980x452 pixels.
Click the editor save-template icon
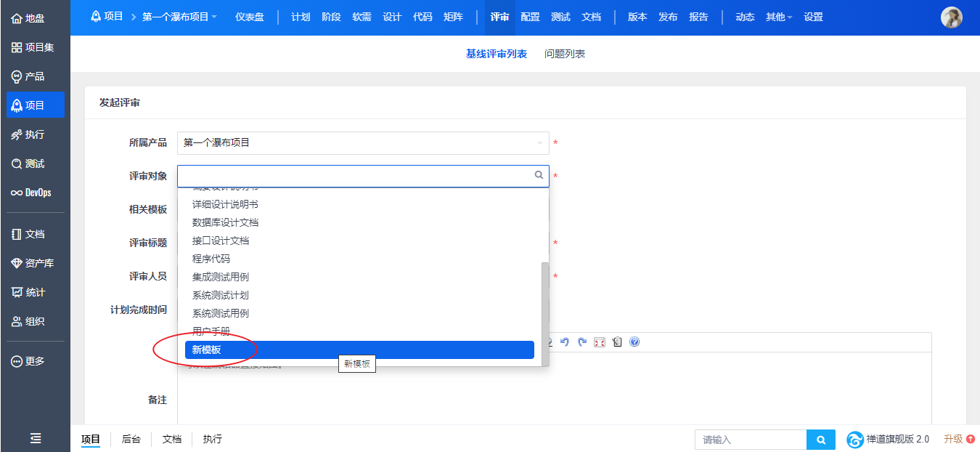tap(617, 342)
